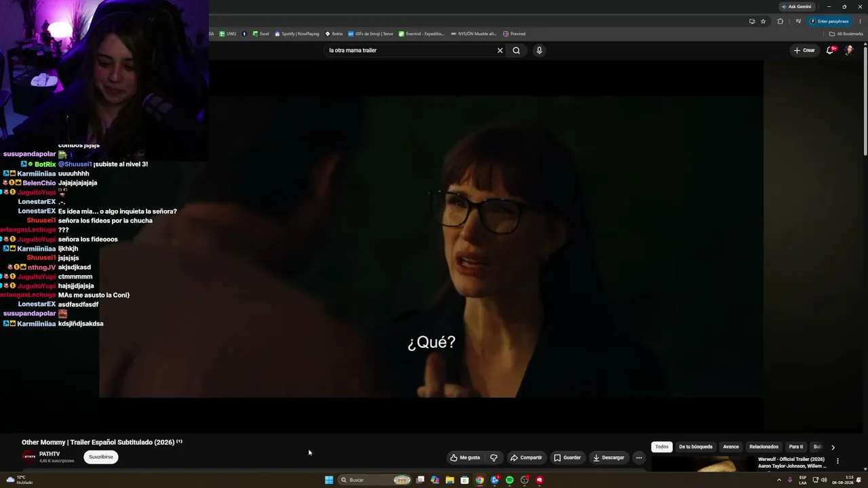Dislike the video with thumbs-down
This screenshot has width=868, height=488.
tap(494, 457)
